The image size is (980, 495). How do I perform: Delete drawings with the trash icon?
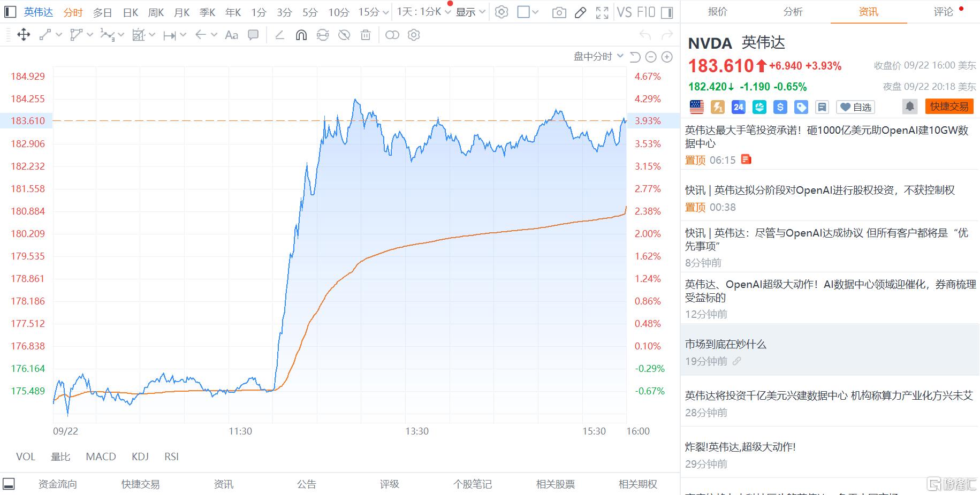pos(366,35)
